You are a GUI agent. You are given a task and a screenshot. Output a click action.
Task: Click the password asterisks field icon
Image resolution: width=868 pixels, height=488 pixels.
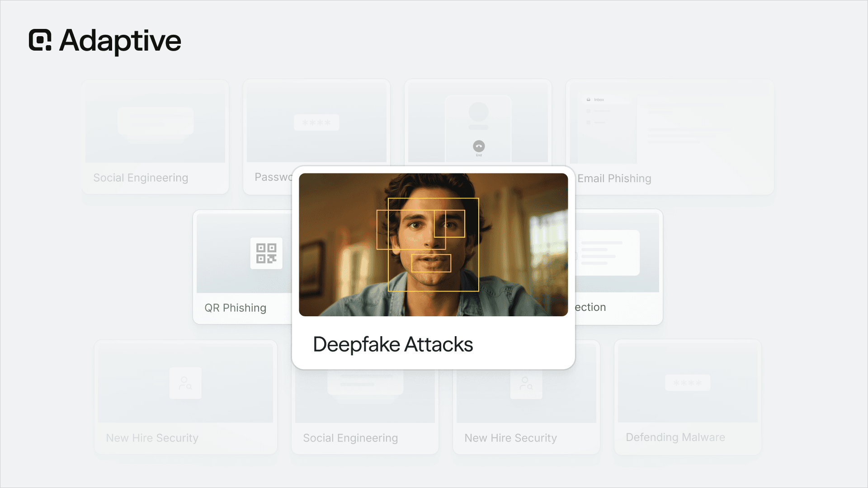pos(316,122)
